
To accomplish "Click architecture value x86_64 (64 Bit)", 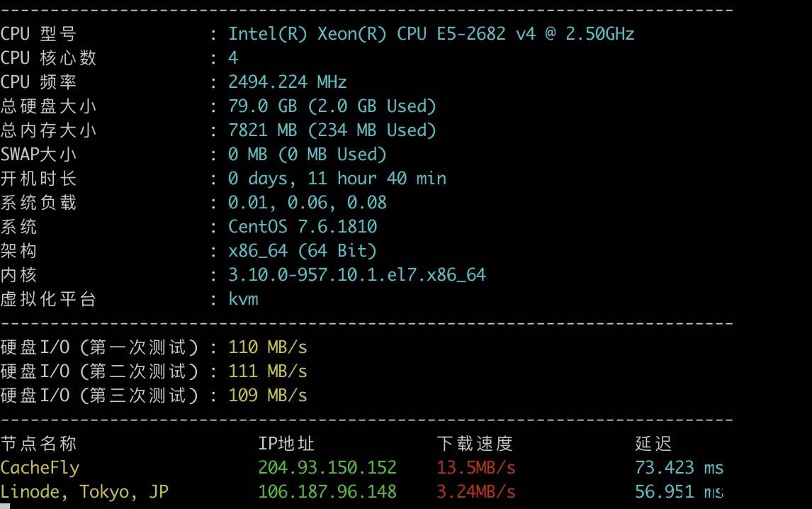I will [x=303, y=251].
